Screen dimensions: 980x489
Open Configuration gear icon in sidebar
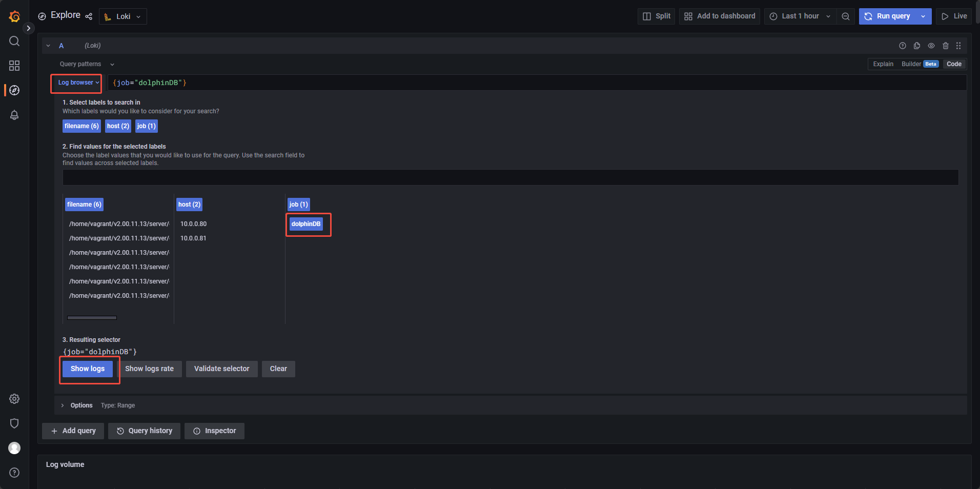point(14,399)
